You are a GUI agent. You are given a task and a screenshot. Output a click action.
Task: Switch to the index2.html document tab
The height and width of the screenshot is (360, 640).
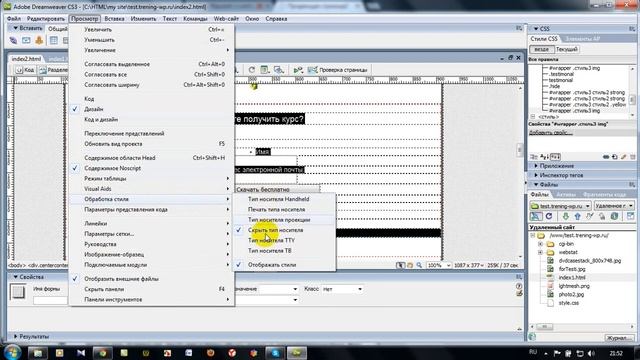click(26, 59)
